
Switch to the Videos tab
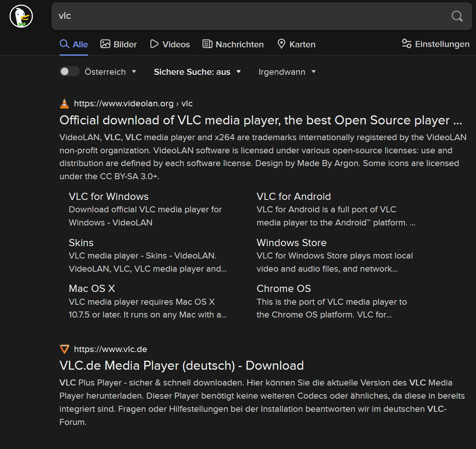tap(170, 44)
